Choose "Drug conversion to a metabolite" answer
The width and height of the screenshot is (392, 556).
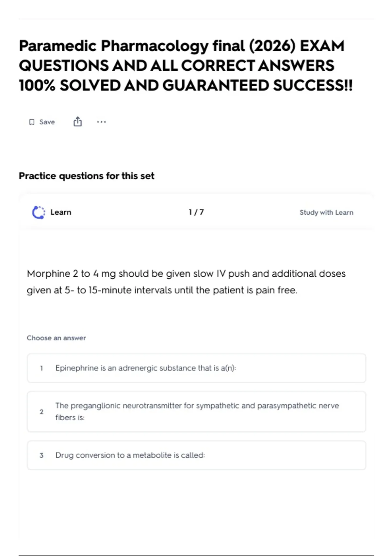pos(196,455)
